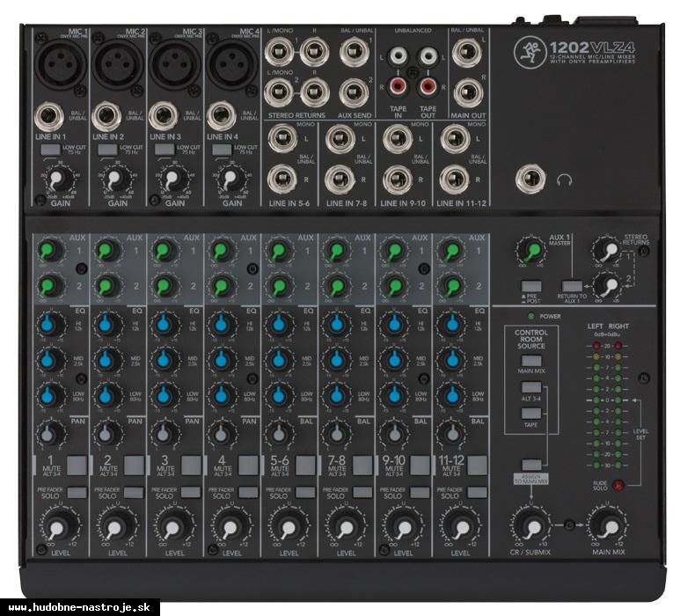Viewport: 680px width, 616px height.
Task: Click the CR / SUBMIX level knob
Action: click(530, 526)
